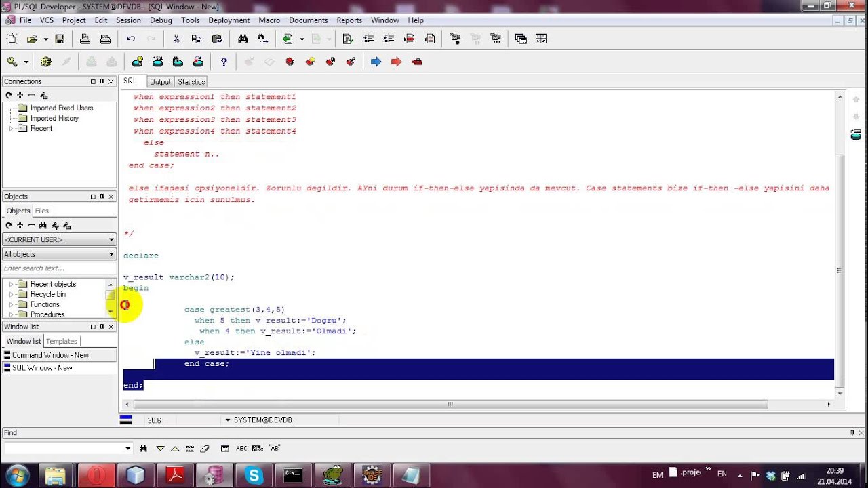Viewport: 868px width, 488px height.
Task: Click the objects tree scrollbar thumb
Action: pos(110,296)
